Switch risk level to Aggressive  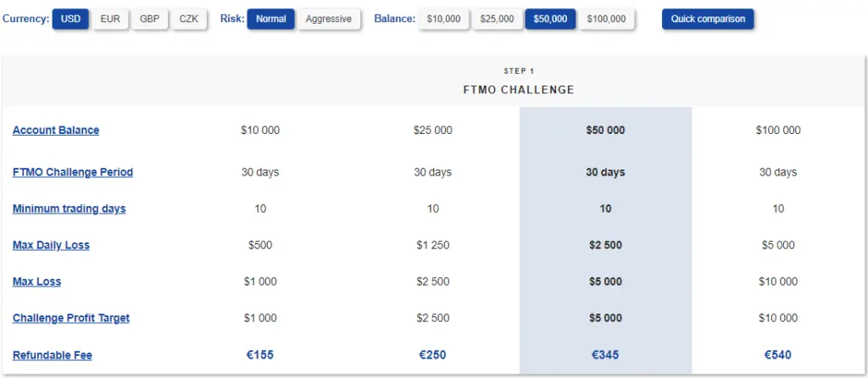[x=329, y=19]
